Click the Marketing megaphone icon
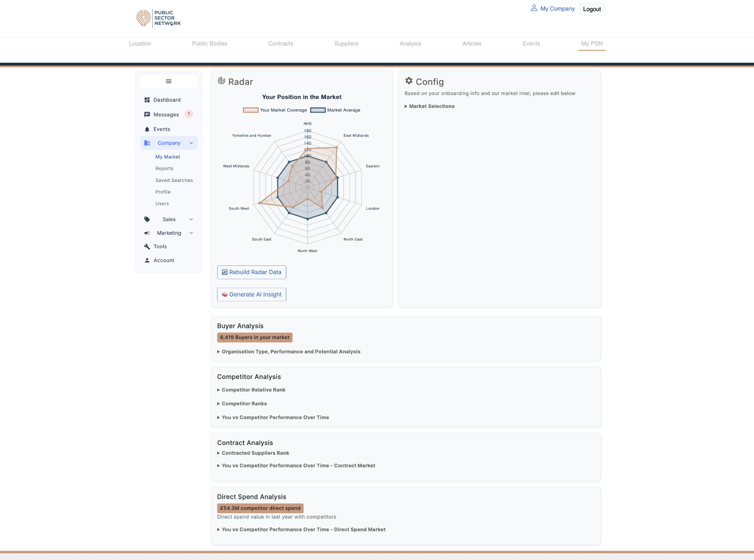Viewport: 754px width, 560px height. 147,233
